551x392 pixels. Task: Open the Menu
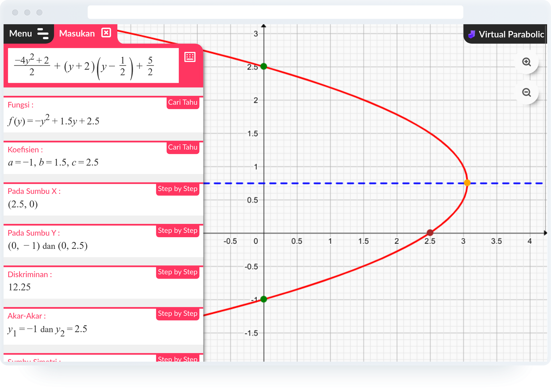(20, 33)
